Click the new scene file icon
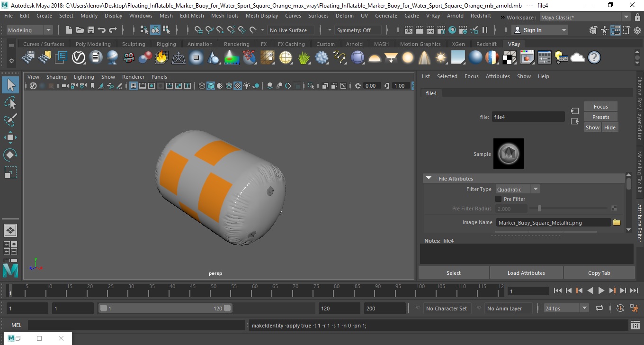This screenshot has height=345, width=644. [69, 30]
